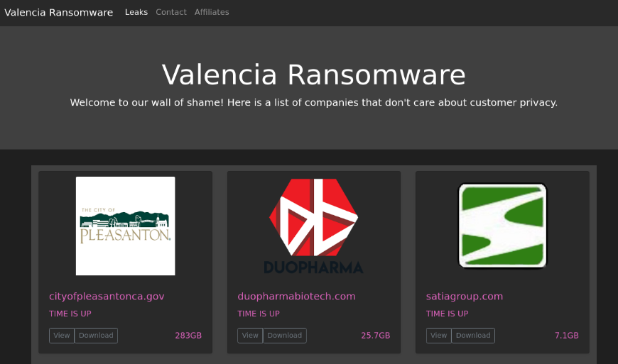618x364 pixels.
Task: Click TIME IS UP under duopharmabiotech.com
Action: coord(259,314)
